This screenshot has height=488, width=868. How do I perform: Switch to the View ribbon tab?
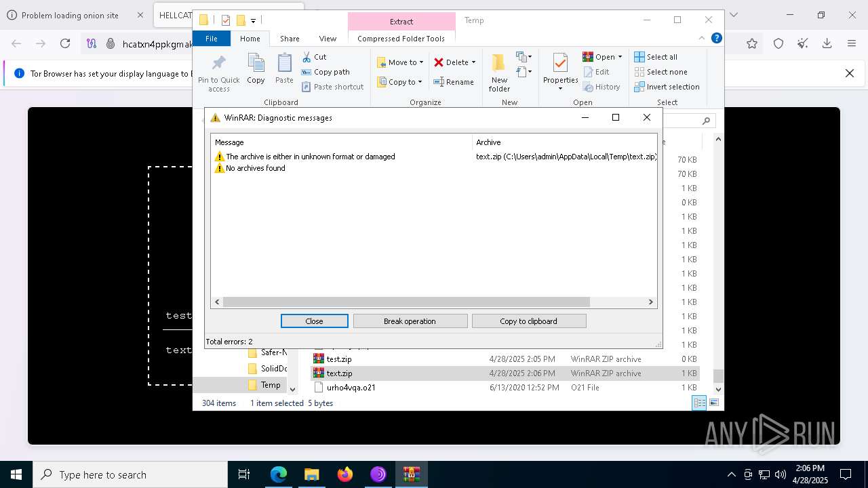[x=328, y=39]
